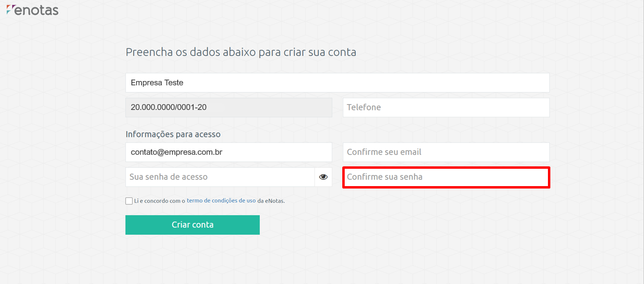Screen dimensions: 644x284
Task: Toggle password visibility with the eye icon
Action: [323, 177]
